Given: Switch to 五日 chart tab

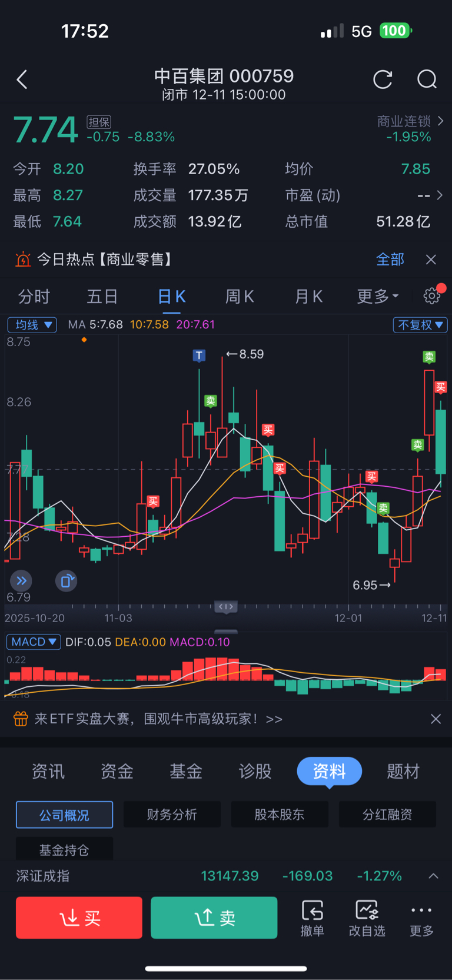Looking at the screenshot, I should tap(102, 296).
